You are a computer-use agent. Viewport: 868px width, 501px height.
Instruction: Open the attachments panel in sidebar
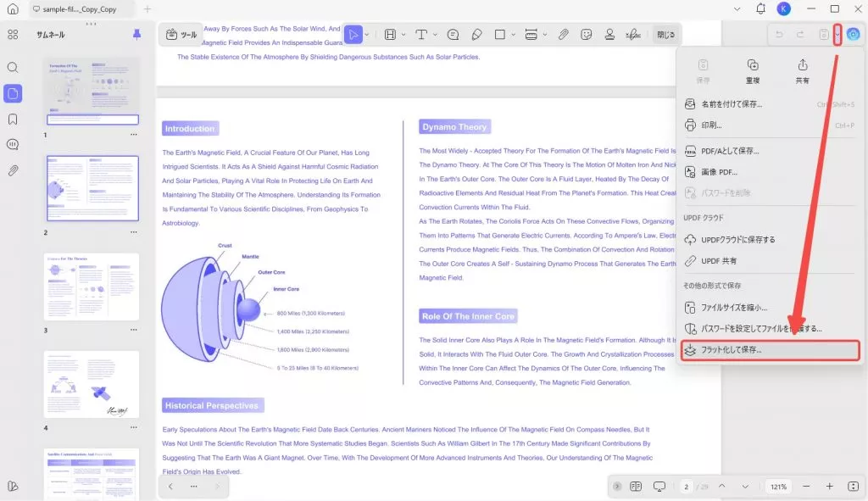point(13,170)
